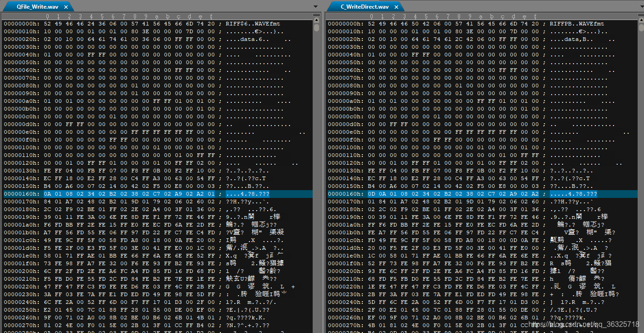644x333 pixels.
Task: Click offset 00000170h in C_WriteDirect.wav pane
Action: [x=346, y=202]
